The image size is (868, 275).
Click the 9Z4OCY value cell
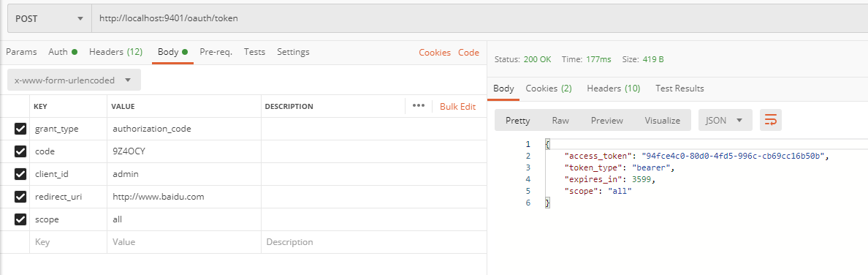[x=184, y=151]
